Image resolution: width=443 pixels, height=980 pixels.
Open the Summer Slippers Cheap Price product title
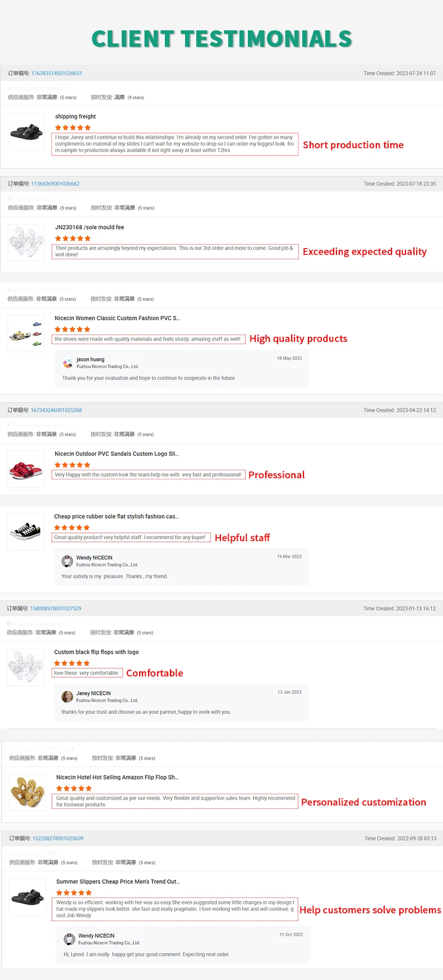[118, 882]
